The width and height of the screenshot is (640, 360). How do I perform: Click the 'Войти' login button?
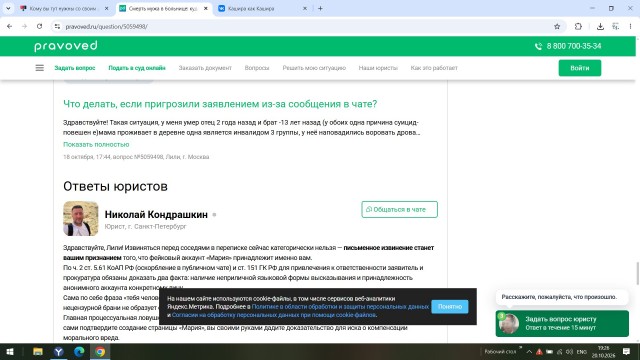[x=580, y=68]
